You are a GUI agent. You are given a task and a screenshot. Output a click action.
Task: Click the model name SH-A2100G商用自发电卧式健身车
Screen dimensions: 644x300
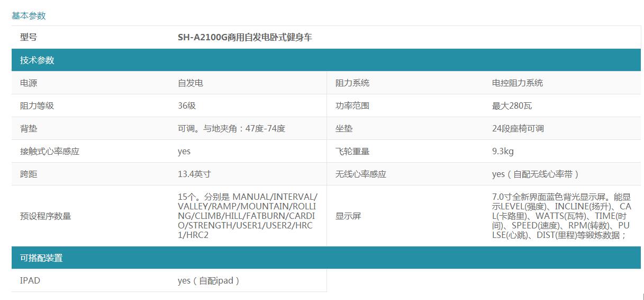tap(244, 38)
